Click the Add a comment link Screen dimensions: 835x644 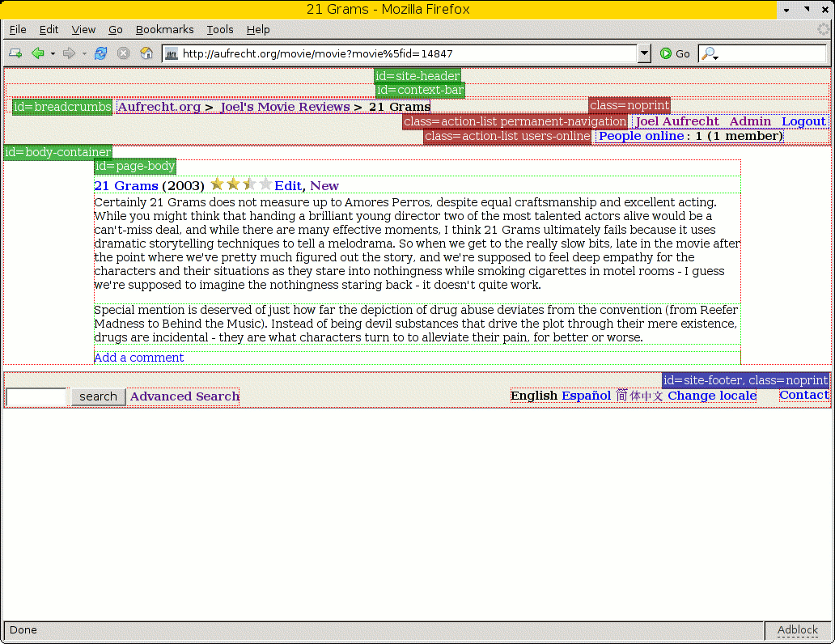pyautogui.click(x=138, y=358)
